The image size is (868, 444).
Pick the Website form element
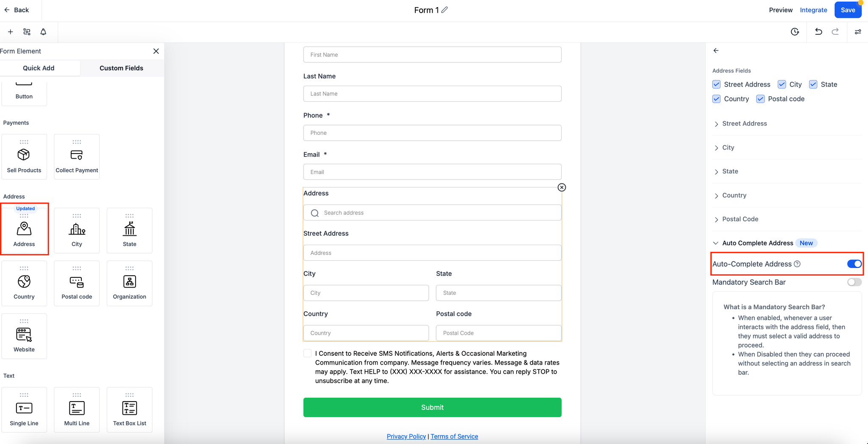pos(24,336)
